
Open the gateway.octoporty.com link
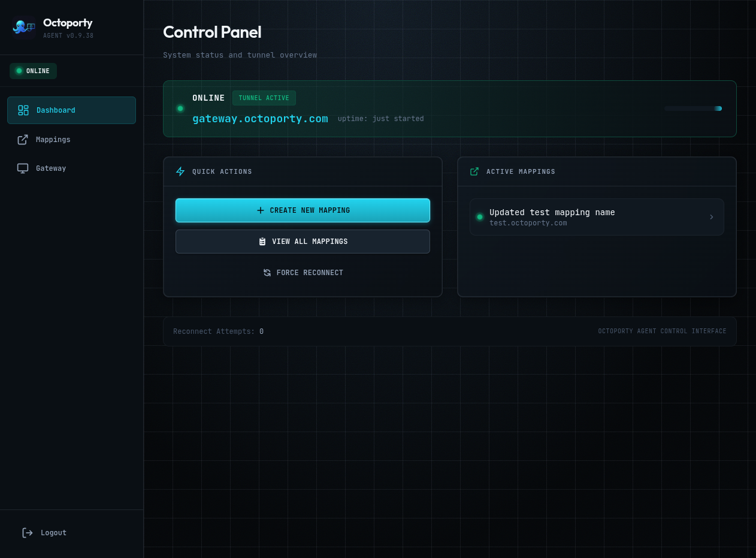click(x=260, y=119)
